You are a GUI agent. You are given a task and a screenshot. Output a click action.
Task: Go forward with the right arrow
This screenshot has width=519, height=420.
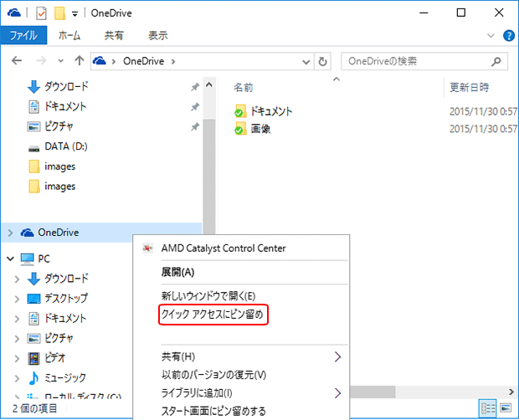[x=41, y=61]
